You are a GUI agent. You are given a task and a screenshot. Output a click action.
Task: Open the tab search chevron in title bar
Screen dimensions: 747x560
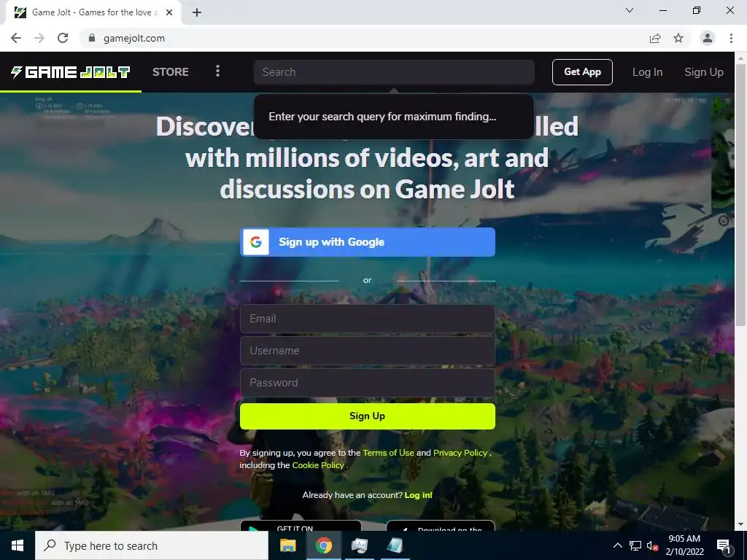tap(630, 10)
